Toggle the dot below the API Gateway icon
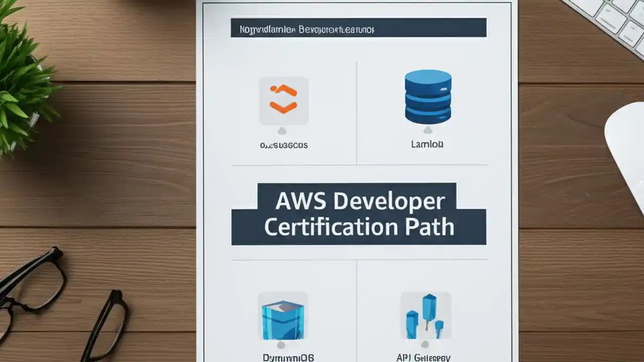 [x=426, y=345]
